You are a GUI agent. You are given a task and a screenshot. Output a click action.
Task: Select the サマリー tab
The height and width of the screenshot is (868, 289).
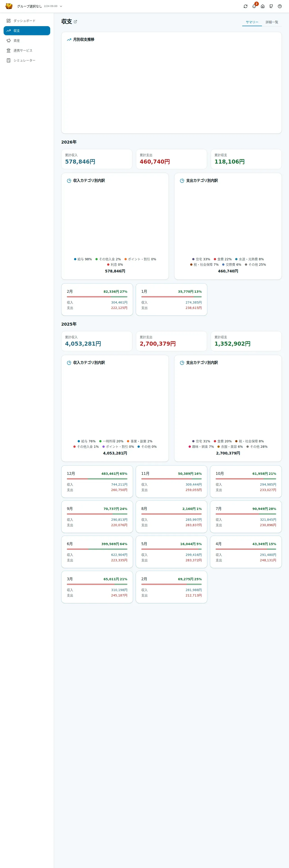click(x=252, y=22)
